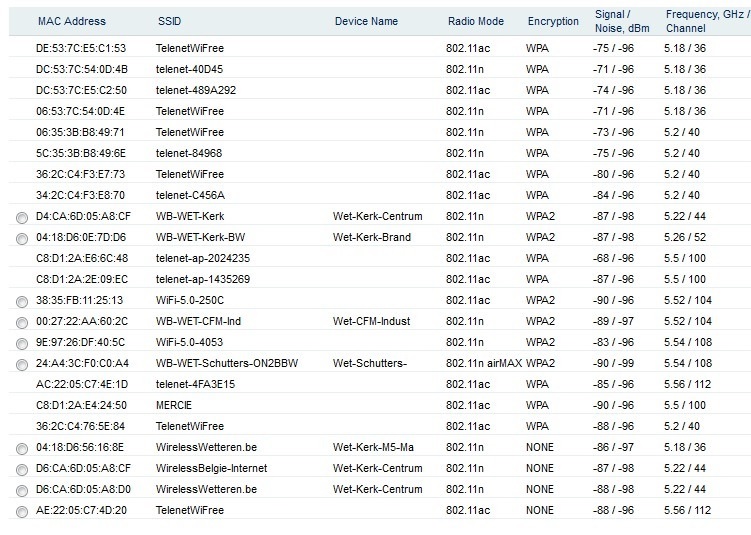Sort by the MAC Address column header
This screenshot has width=751, height=535.
tap(71, 21)
